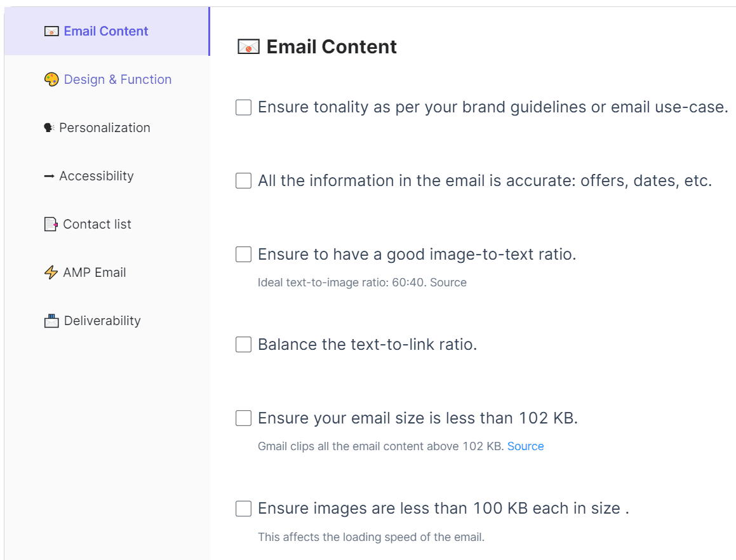This screenshot has height=560, width=736.
Task: Switch to the Personalization section
Action: point(105,128)
